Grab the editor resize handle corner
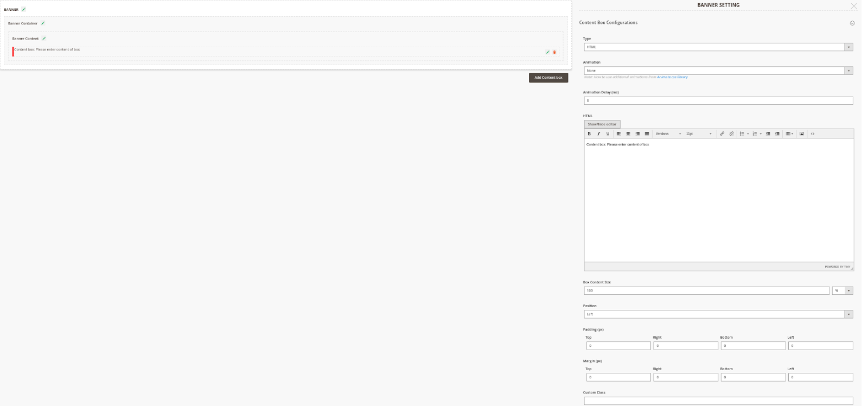Image resolution: width=868 pixels, height=406 pixels. (x=852, y=268)
